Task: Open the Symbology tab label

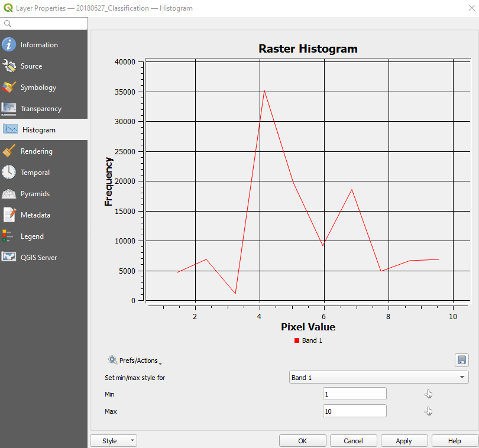Action: point(38,87)
